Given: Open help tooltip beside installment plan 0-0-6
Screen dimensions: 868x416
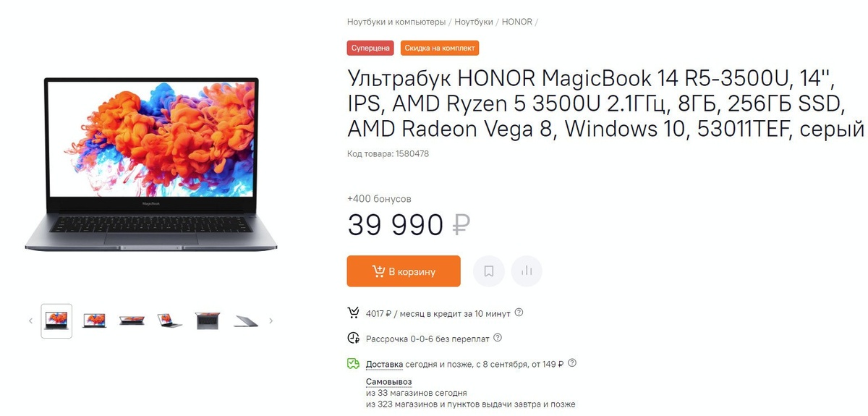Looking at the screenshot, I should 498,338.
